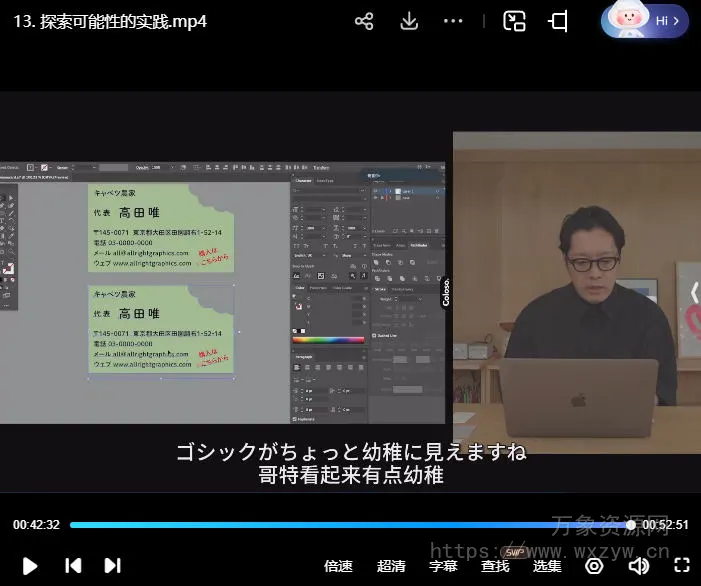Viewport: 701px width, 586px height.
Task: Enable picture-in-picture mode
Action: tap(514, 21)
